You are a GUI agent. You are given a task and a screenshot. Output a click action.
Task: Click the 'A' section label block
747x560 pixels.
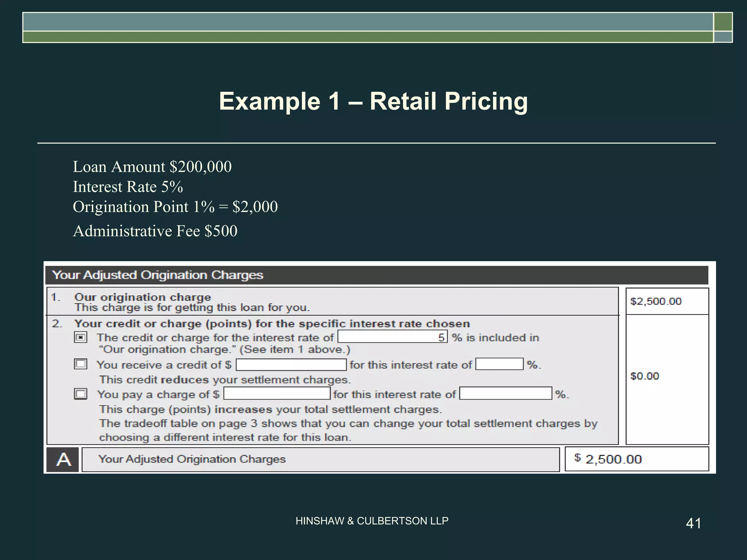[x=63, y=459]
